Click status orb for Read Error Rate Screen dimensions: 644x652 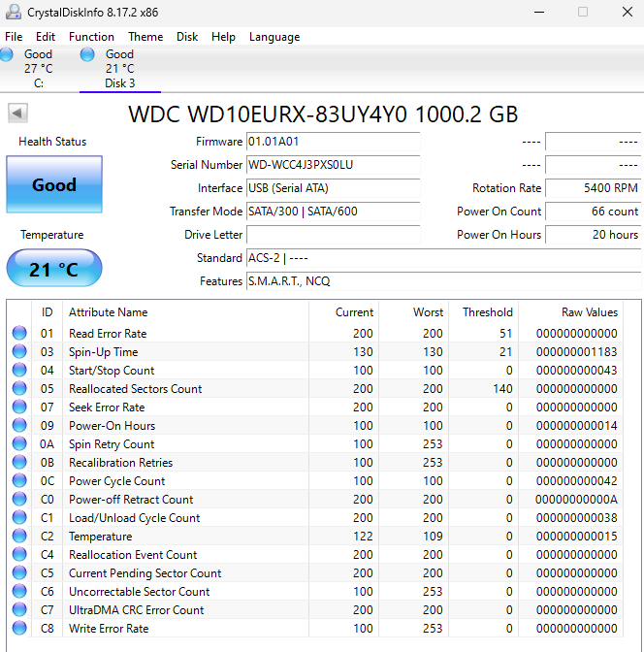19,333
